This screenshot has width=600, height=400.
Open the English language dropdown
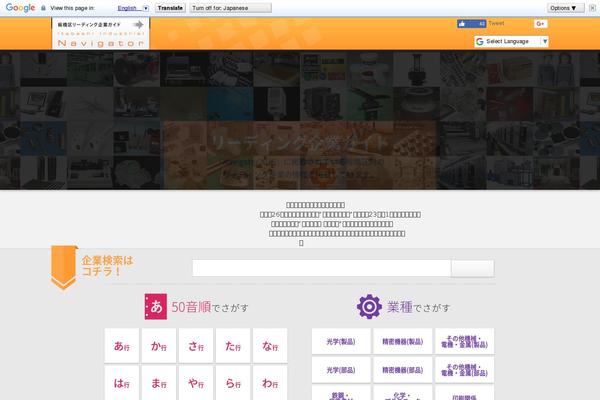(133, 8)
